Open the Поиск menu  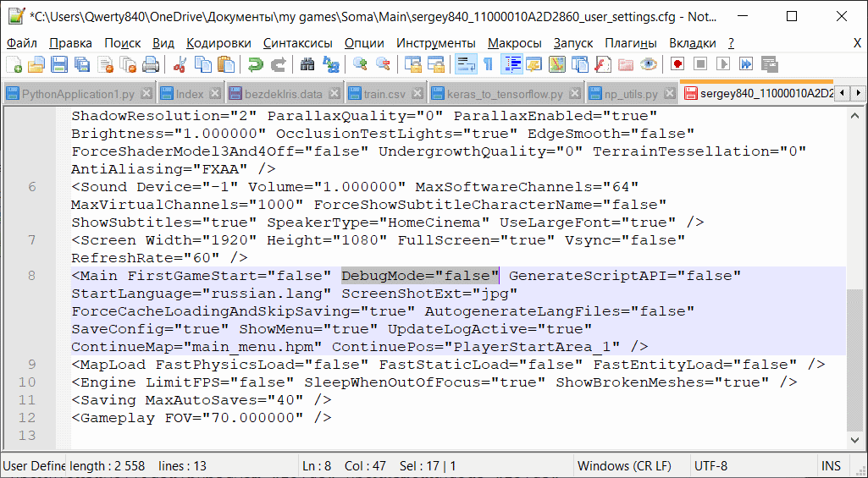[x=122, y=43]
